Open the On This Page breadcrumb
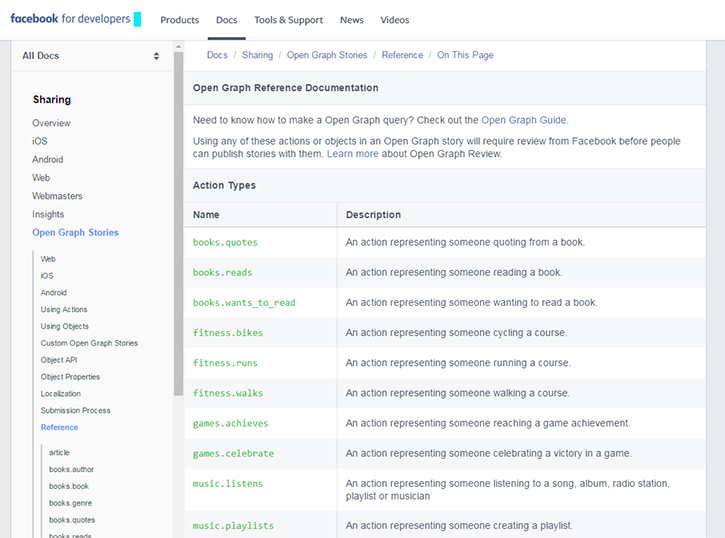725x538 pixels. [x=465, y=55]
